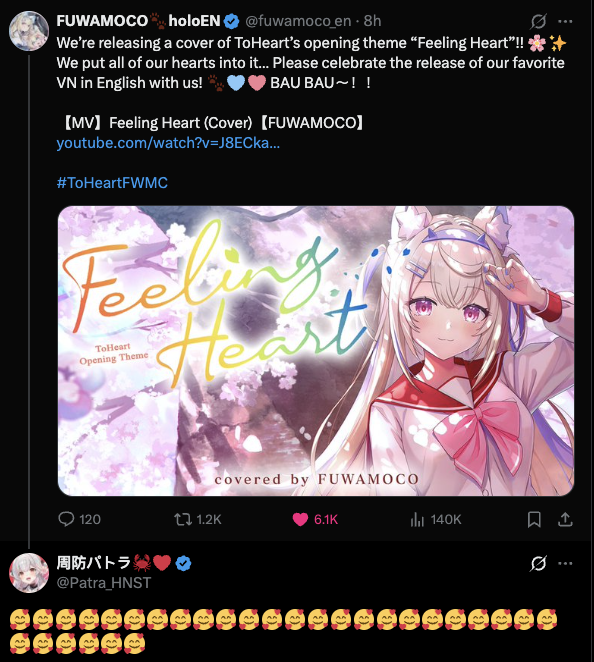Click Grok icon on Patra's reply
The height and width of the screenshot is (662, 594).
coord(539,563)
